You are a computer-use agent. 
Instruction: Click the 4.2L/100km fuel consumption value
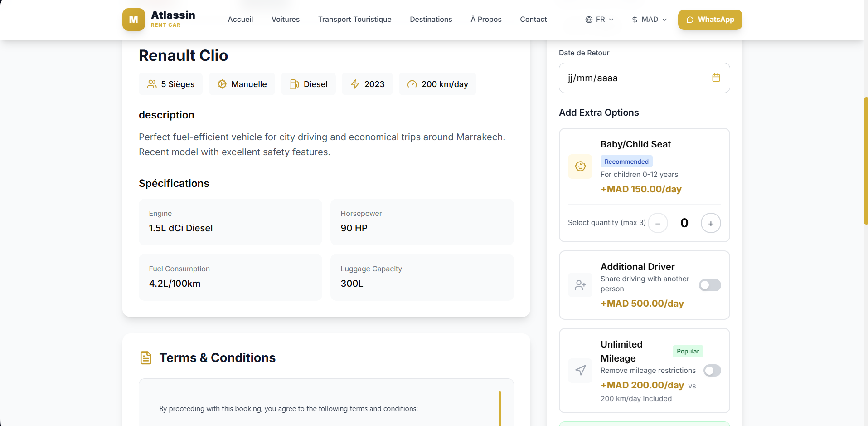click(175, 284)
